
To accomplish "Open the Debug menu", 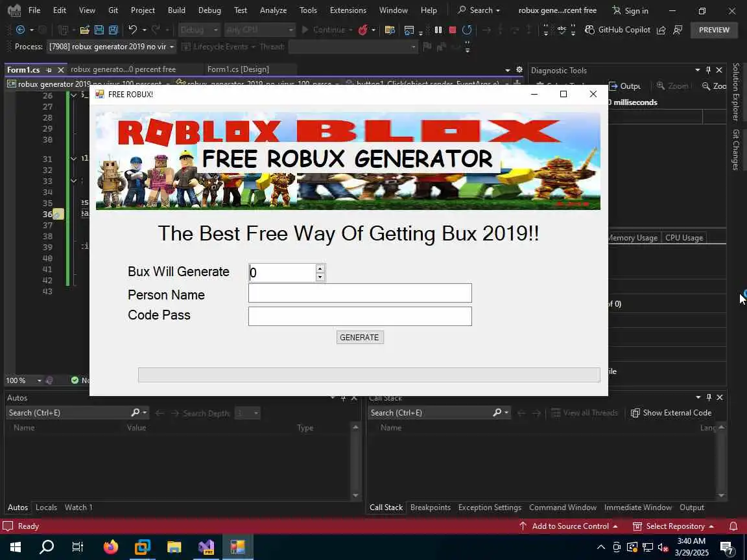I will tap(209, 10).
